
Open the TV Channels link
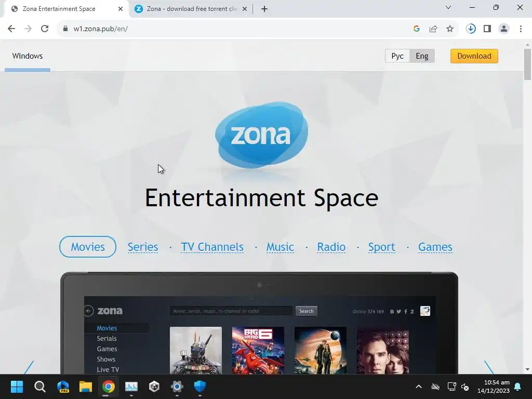tap(212, 247)
